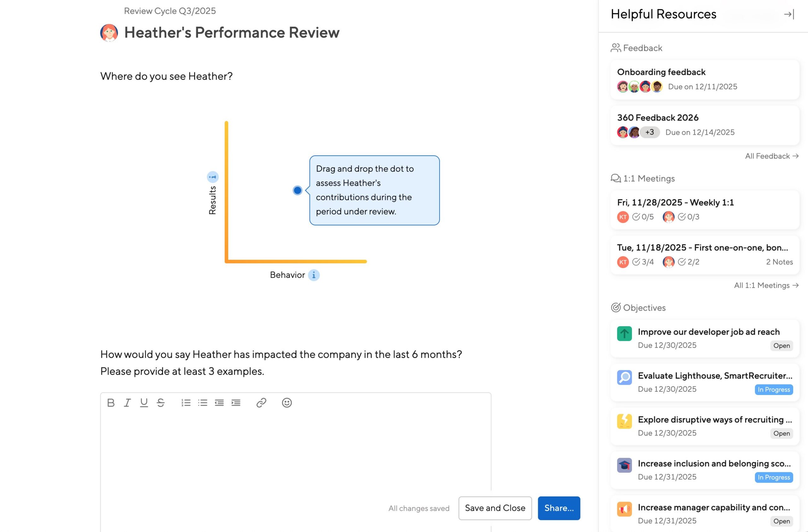Apply italic text formatting

coord(127,403)
